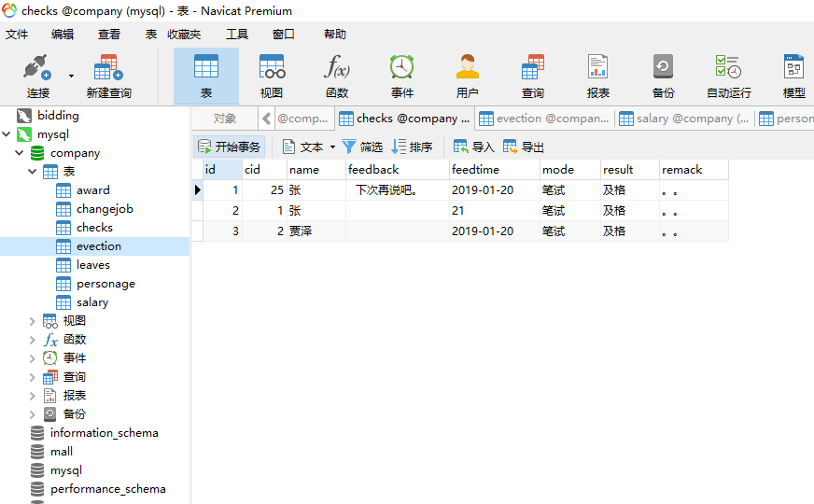Switch to the checks @company tab

(x=404, y=119)
